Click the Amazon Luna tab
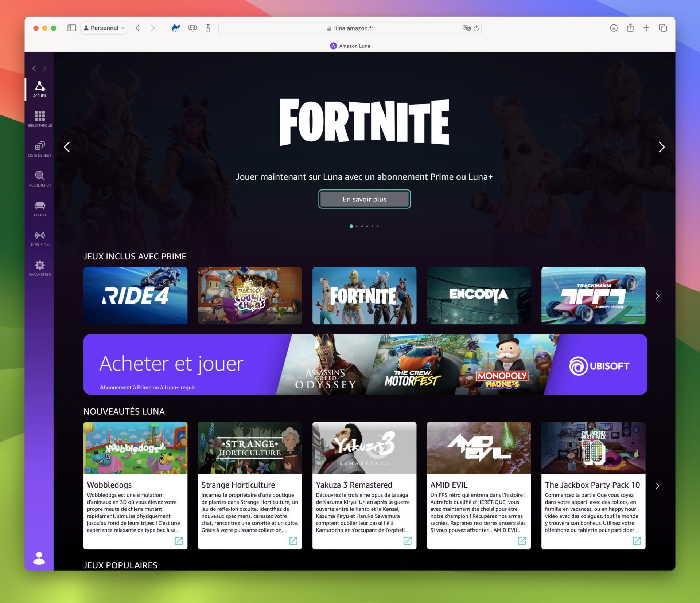The height and width of the screenshot is (603, 700). point(350,46)
